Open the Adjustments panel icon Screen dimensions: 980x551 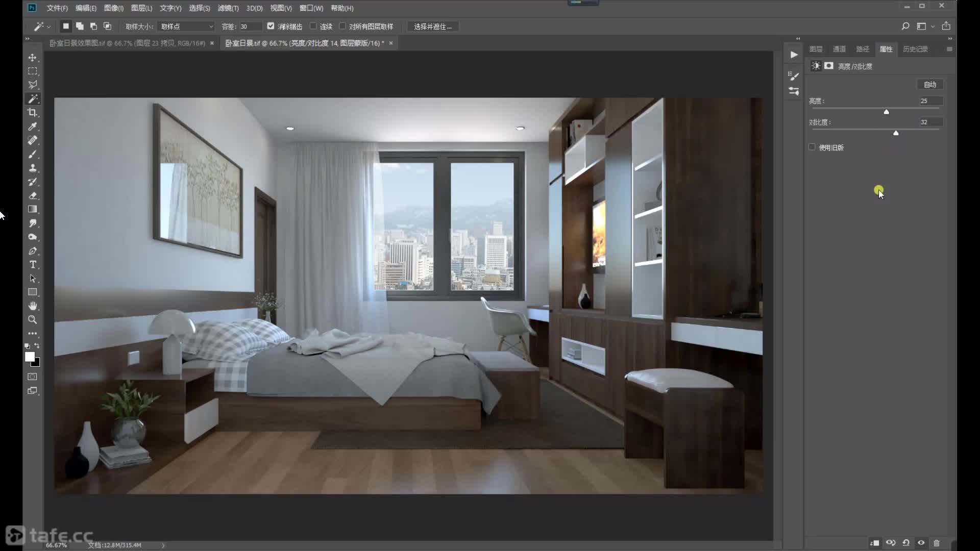tap(794, 91)
